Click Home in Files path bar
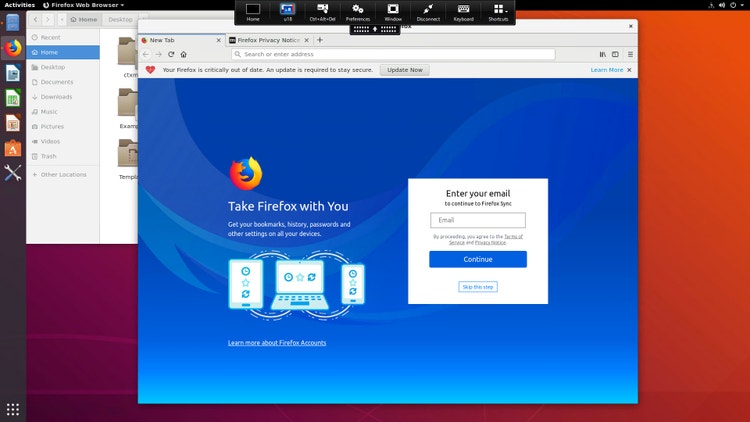750x422 pixels. tap(84, 20)
